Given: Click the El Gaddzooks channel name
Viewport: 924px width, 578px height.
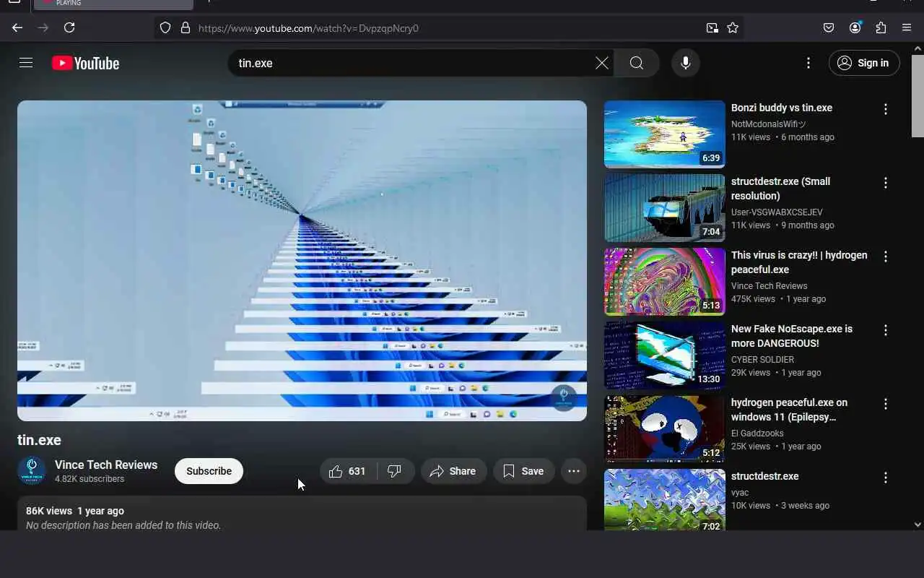Looking at the screenshot, I should pos(757,433).
